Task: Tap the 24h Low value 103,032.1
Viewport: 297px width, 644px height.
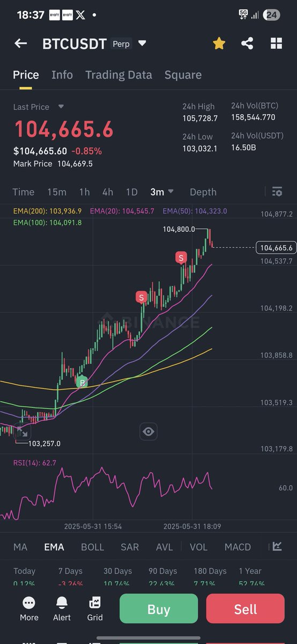Action: click(x=200, y=149)
